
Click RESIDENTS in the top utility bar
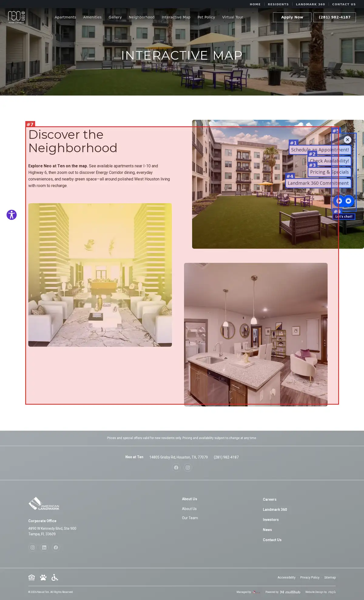click(x=278, y=4)
